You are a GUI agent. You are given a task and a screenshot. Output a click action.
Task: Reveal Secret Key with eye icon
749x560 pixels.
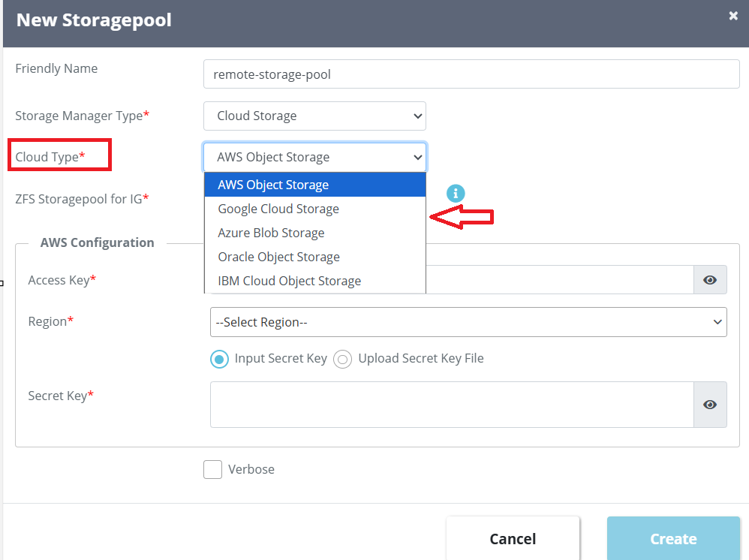click(x=710, y=405)
